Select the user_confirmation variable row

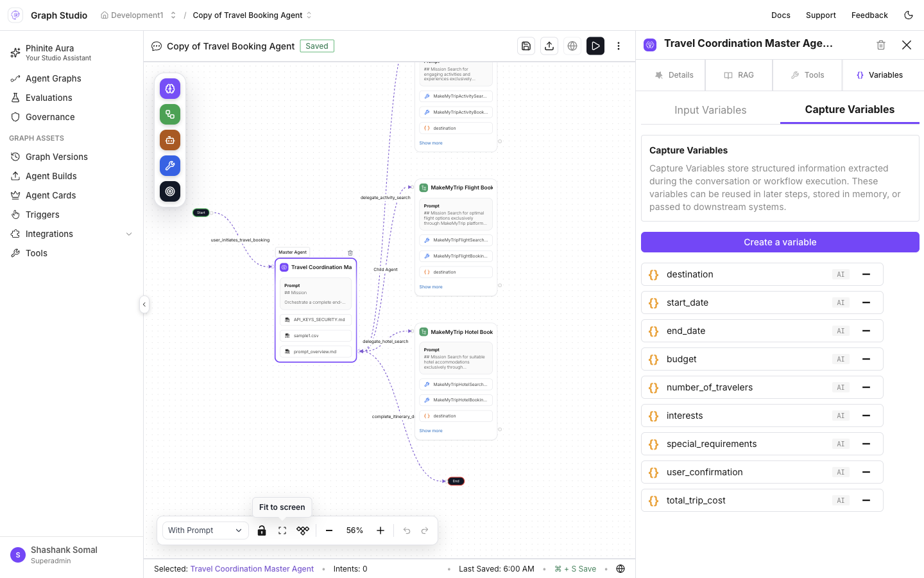click(x=762, y=472)
